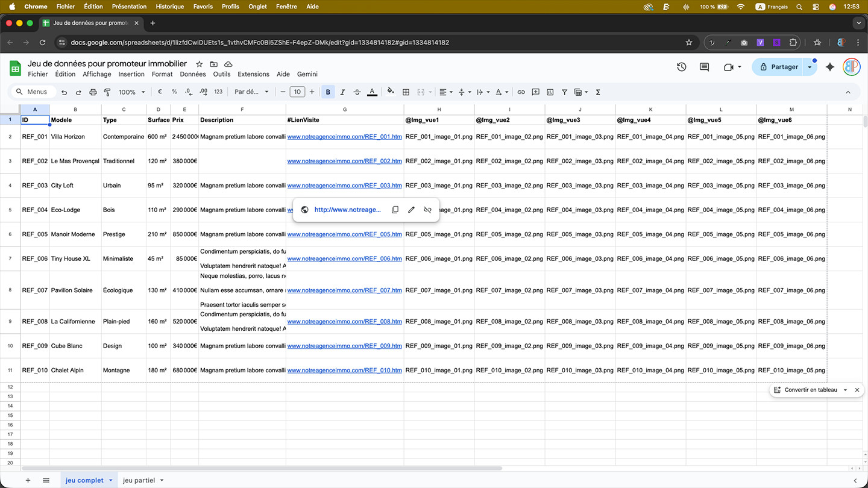
Task: Click the insert chart icon
Action: tap(550, 92)
